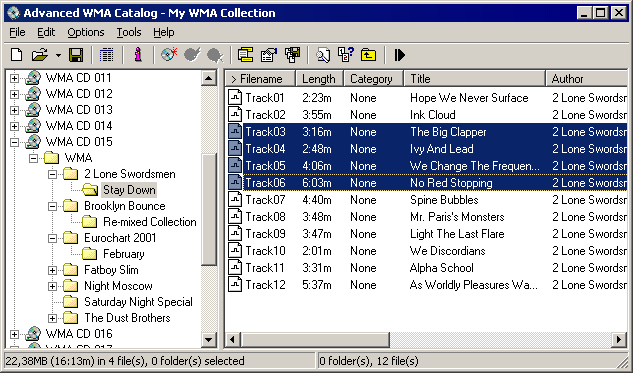
Task: Expand the WMA CD 011 tree node
Action: (14, 78)
